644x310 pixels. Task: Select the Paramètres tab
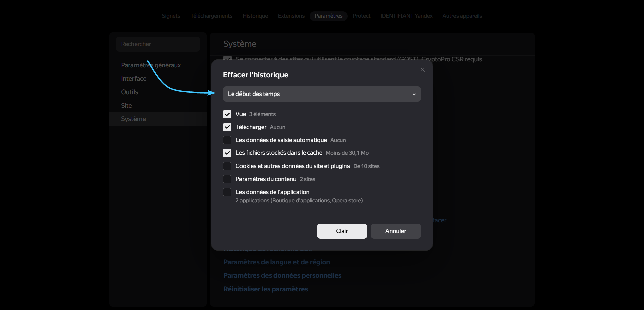coord(328,16)
